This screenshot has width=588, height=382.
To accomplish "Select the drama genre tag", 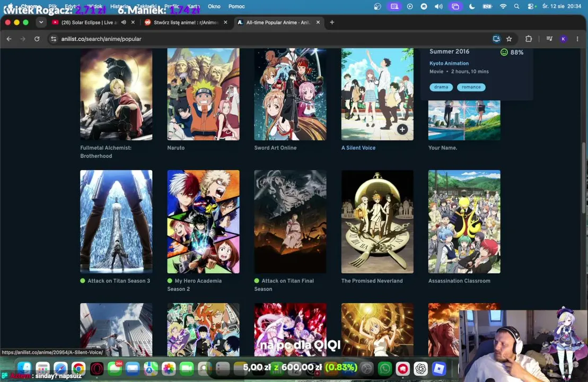I will point(441,87).
